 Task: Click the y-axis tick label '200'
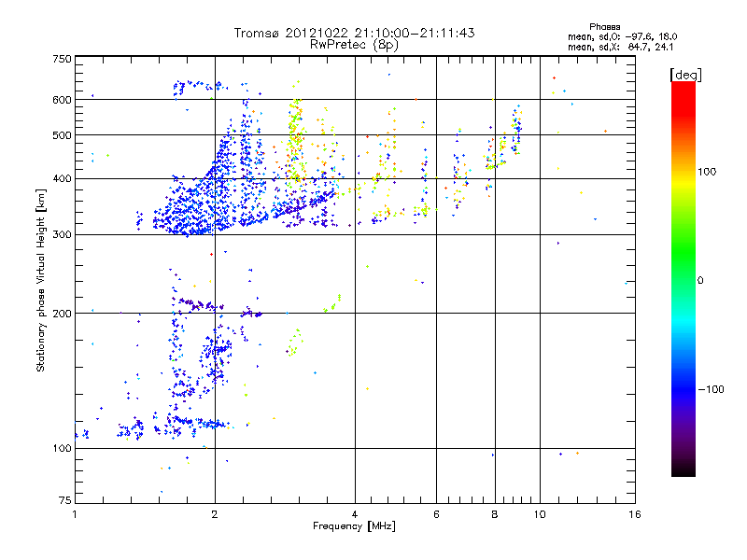point(62,314)
